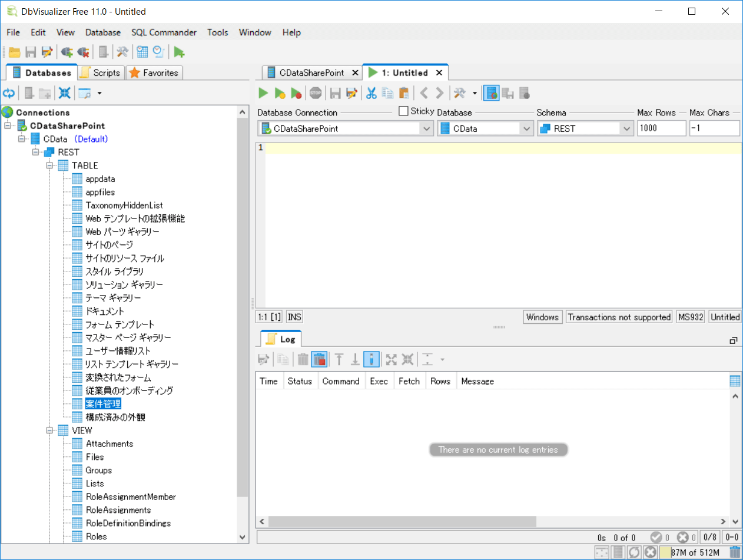This screenshot has height=560, width=743.
Task: Create new SQL Commander with green arrow plus icon
Action: click(x=179, y=52)
